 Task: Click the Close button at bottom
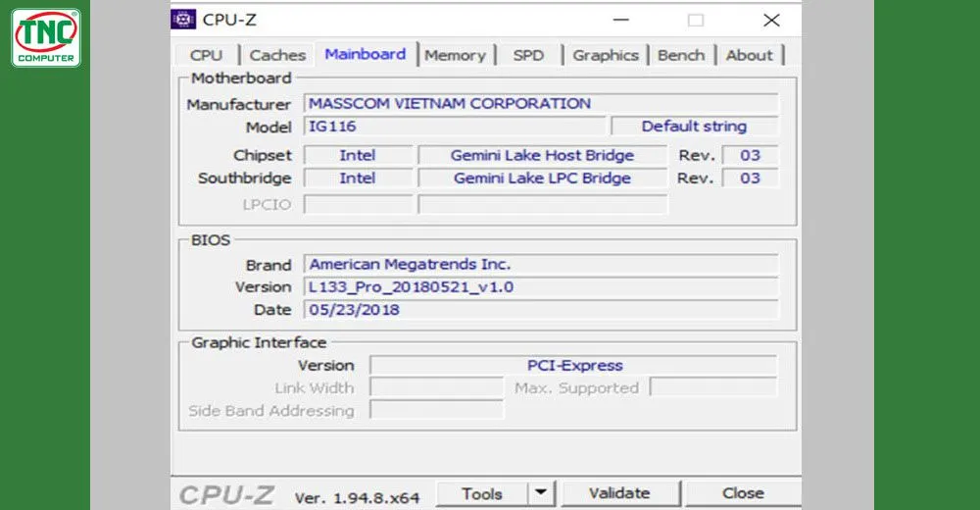coord(743,493)
